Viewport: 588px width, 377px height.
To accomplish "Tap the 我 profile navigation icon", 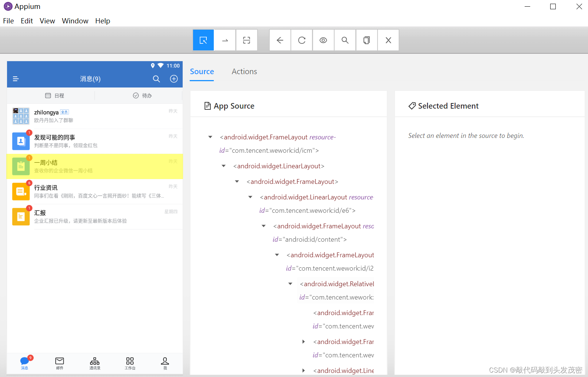I will 165,363.
